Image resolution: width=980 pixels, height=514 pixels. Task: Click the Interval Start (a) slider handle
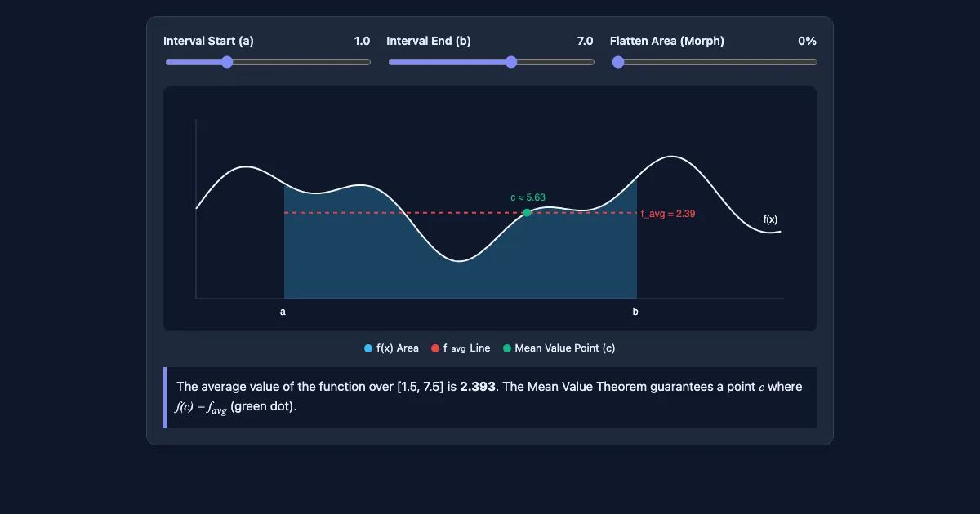click(227, 62)
